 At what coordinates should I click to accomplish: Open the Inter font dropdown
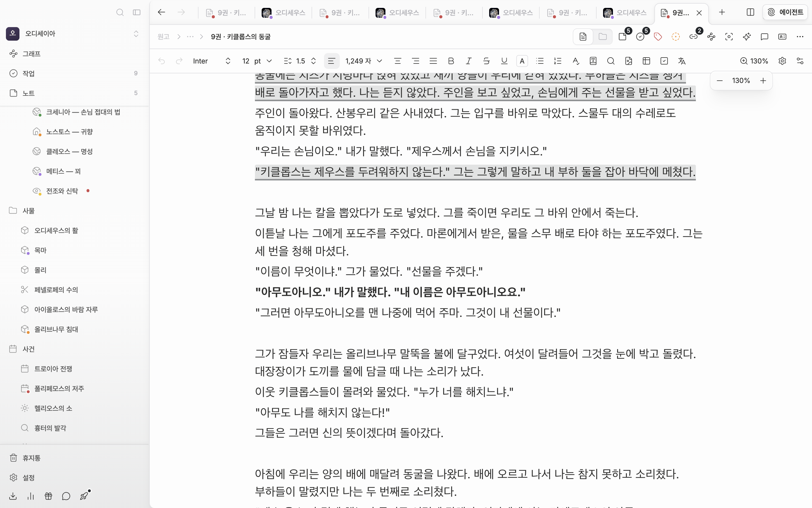[212, 61]
